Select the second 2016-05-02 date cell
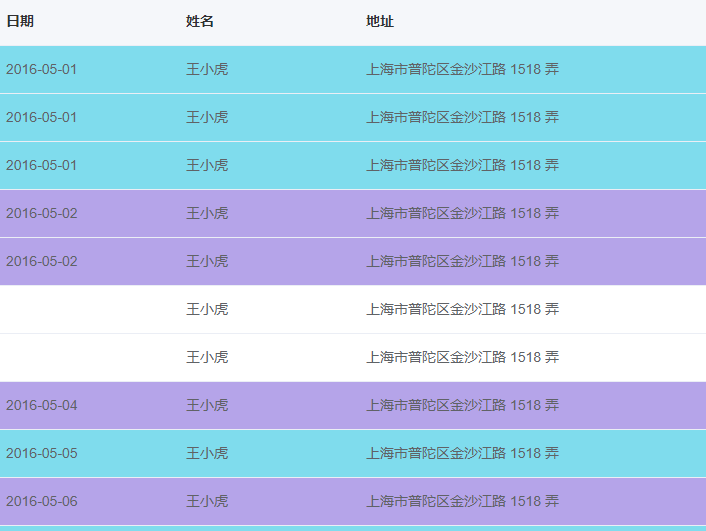The height and width of the screenshot is (531, 706). (x=41, y=261)
